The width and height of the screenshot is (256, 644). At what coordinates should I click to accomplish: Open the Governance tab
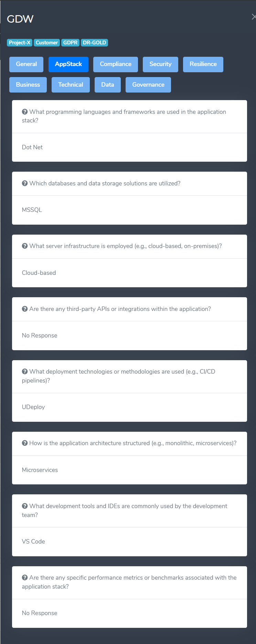[148, 85]
